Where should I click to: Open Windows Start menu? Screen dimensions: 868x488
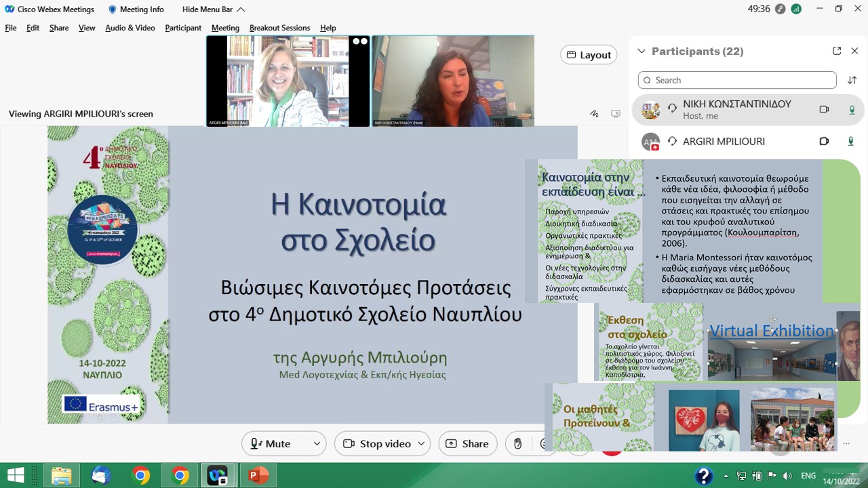click(x=15, y=475)
